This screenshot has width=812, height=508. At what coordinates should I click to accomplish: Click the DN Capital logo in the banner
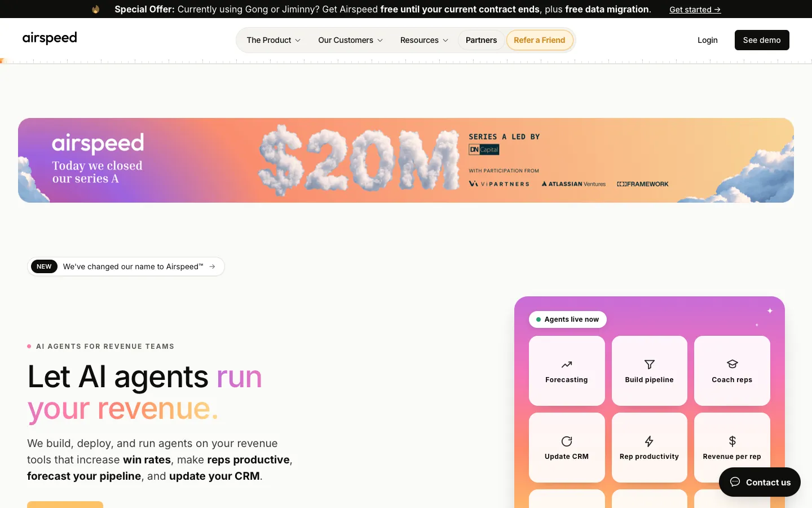[484, 150]
